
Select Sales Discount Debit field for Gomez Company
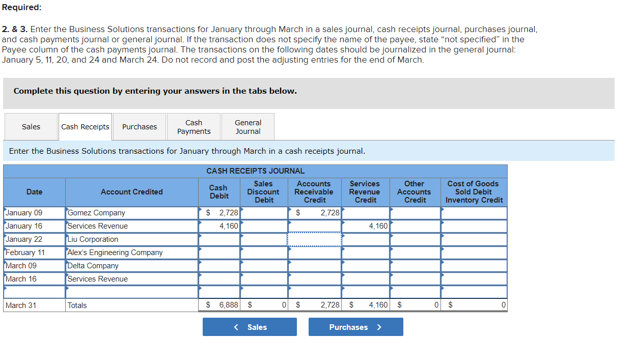click(264, 213)
